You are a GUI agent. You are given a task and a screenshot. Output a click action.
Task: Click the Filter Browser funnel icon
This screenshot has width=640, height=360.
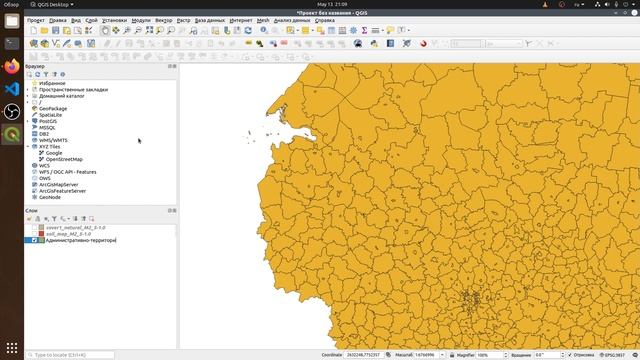[x=46, y=74]
